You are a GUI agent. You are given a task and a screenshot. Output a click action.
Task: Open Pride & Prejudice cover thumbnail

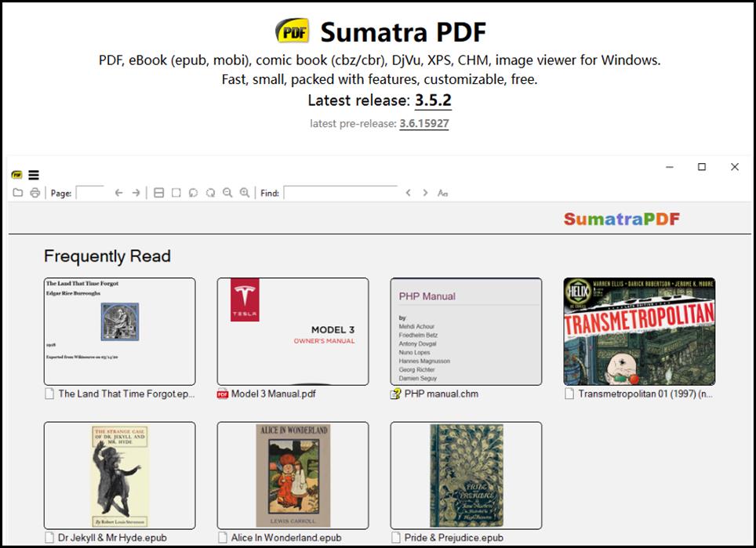[x=466, y=475]
